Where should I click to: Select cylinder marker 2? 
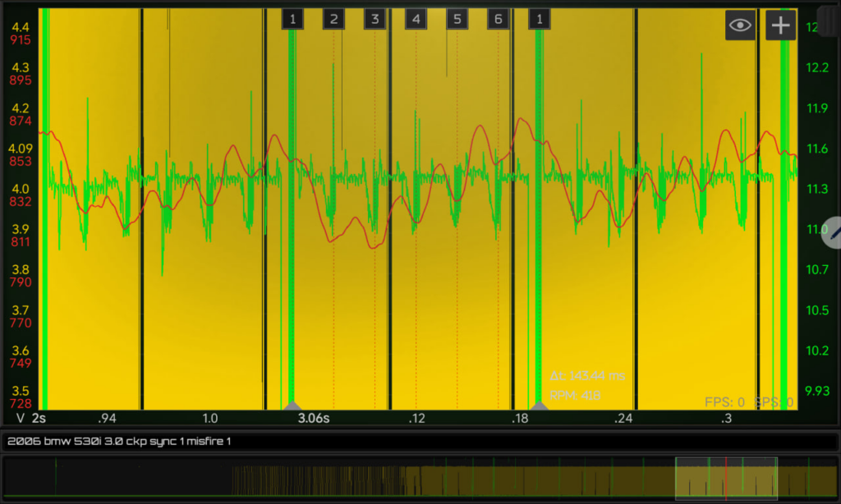click(333, 20)
